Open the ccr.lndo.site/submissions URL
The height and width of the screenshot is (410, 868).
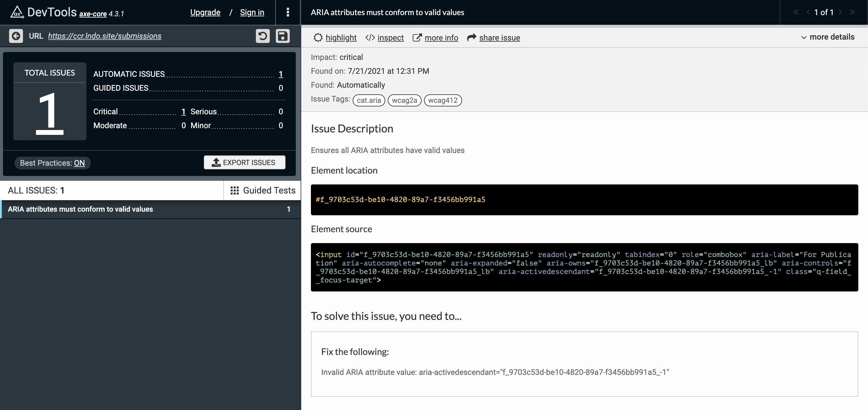point(104,36)
